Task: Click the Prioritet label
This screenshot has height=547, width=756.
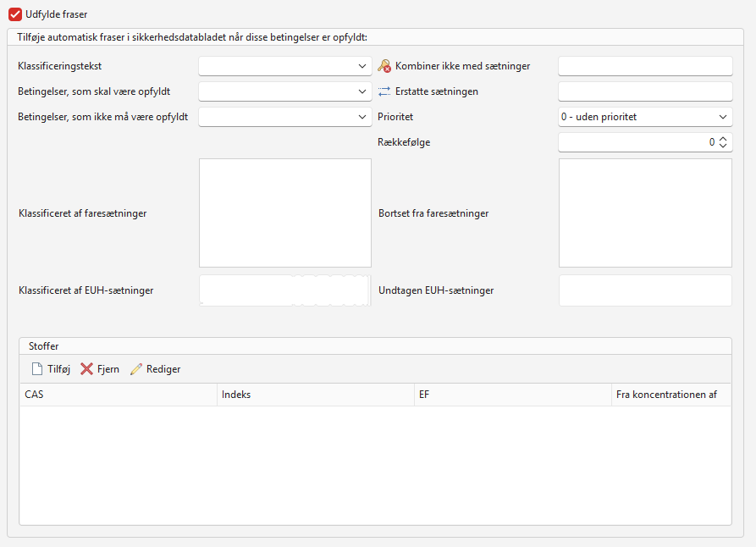Action: [395, 117]
